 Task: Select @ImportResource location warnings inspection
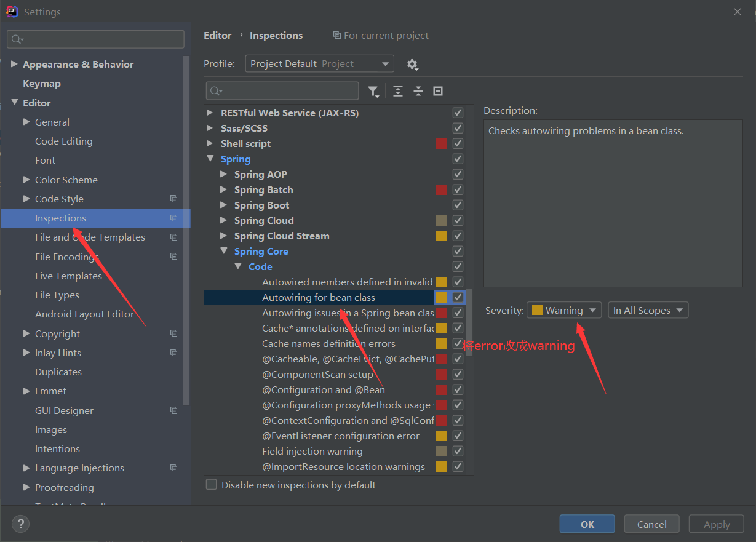pyautogui.click(x=343, y=466)
